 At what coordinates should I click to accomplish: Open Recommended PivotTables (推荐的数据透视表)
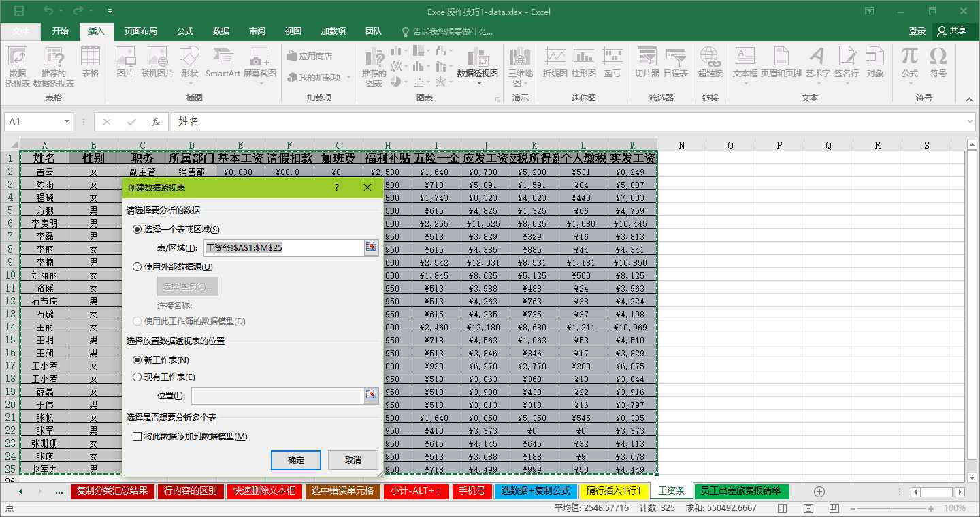[54, 66]
